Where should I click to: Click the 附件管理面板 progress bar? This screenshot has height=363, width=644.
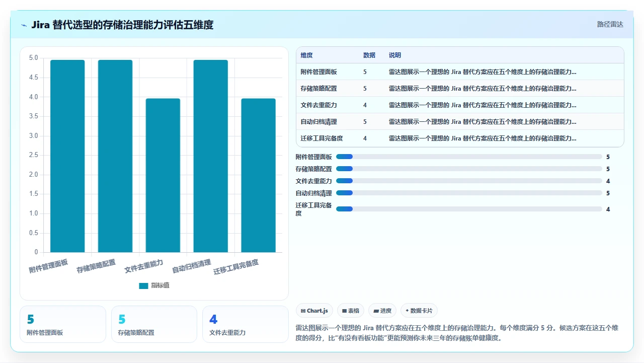[x=469, y=157]
